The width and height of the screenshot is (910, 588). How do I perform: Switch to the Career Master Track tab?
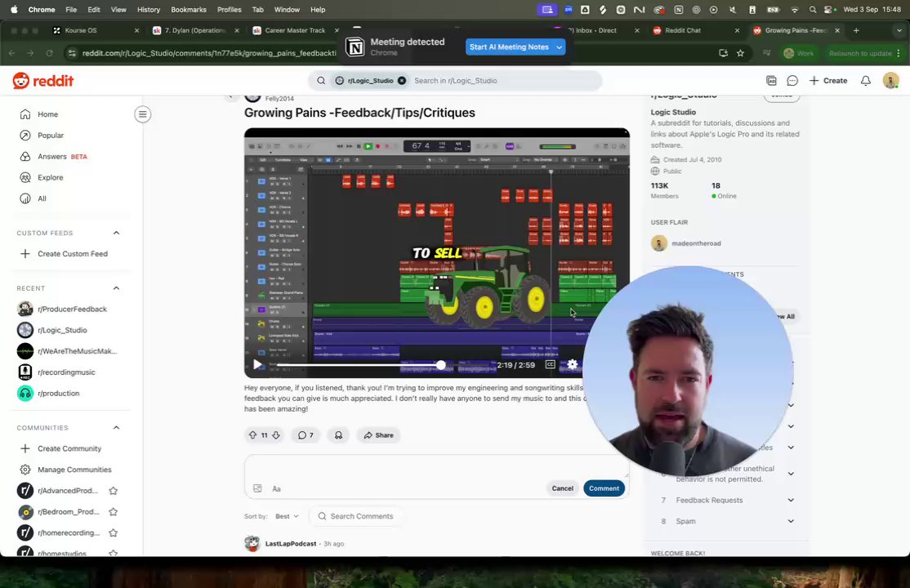tap(295, 30)
